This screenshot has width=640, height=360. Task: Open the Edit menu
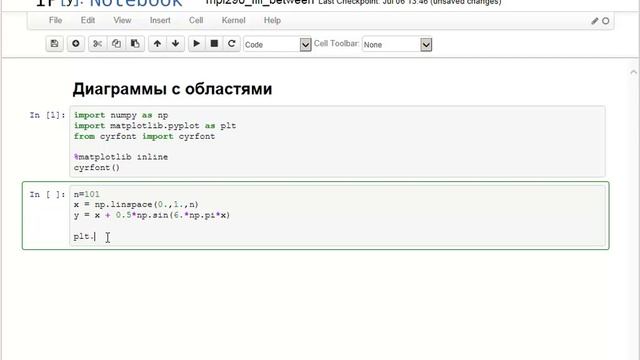(88, 20)
